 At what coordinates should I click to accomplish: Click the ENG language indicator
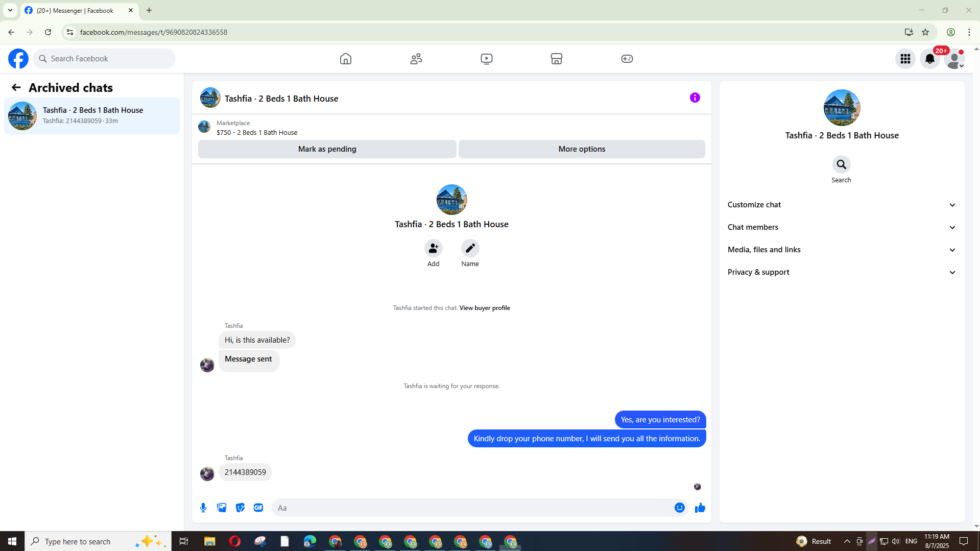coord(911,541)
